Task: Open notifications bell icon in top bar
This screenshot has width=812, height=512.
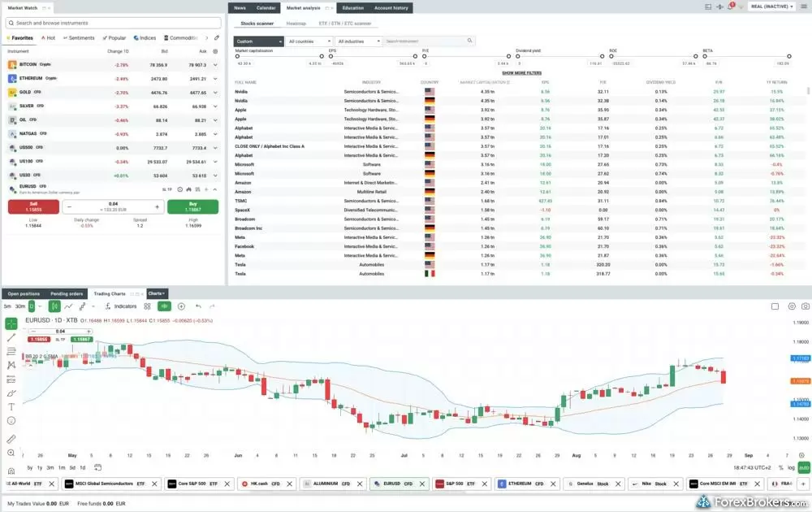Action: click(x=731, y=7)
